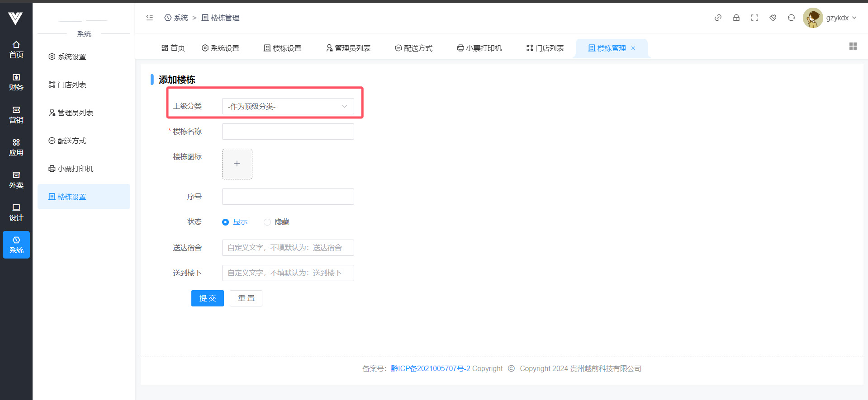Click the 提交 button
Image resolution: width=868 pixels, height=400 pixels.
point(208,298)
